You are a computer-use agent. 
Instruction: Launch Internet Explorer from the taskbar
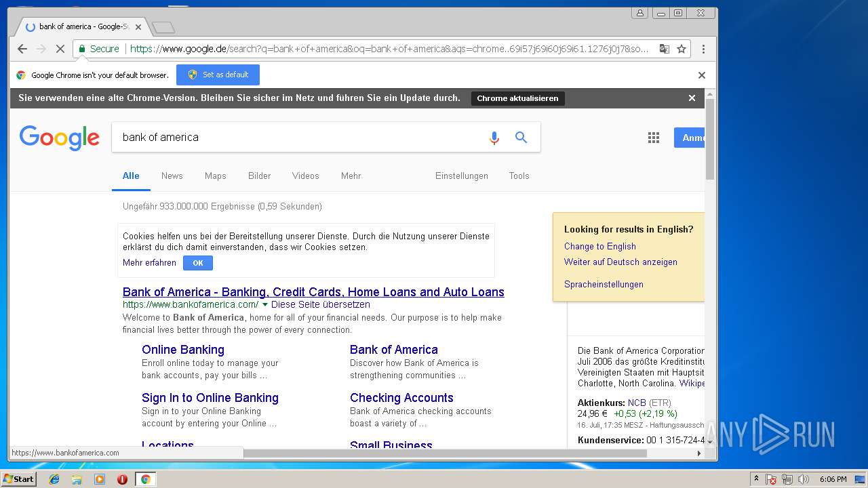pyautogui.click(x=54, y=479)
